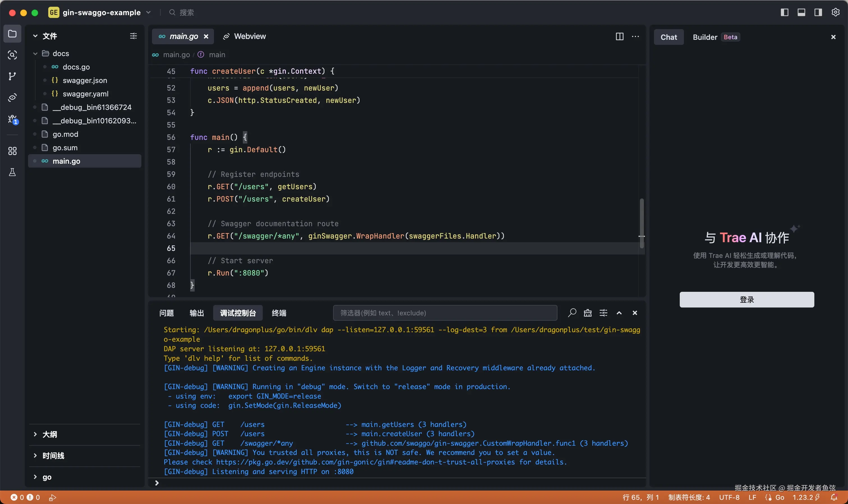Image resolution: width=848 pixels, height=504 pixels.
Task: Expand the 大纲 outline section
Action: 50,434
